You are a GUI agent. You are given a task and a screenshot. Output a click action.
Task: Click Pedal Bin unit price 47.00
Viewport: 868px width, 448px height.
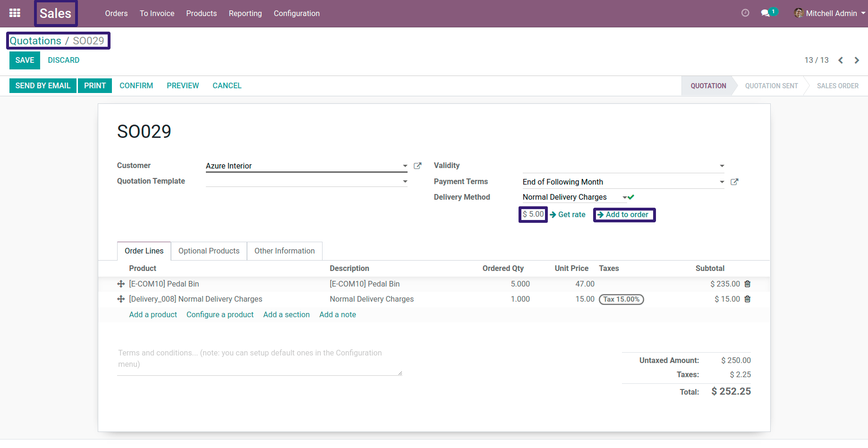[585, 284]
